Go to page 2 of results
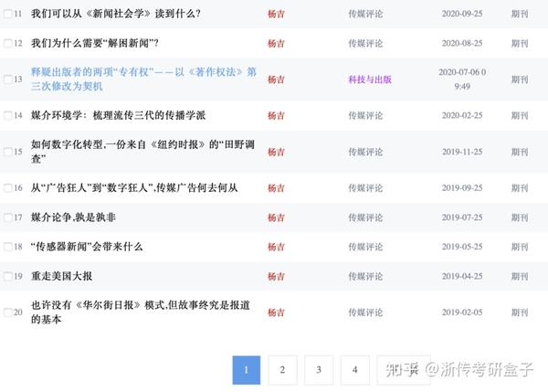The image size is (548, 392). (x=282, y=370)
